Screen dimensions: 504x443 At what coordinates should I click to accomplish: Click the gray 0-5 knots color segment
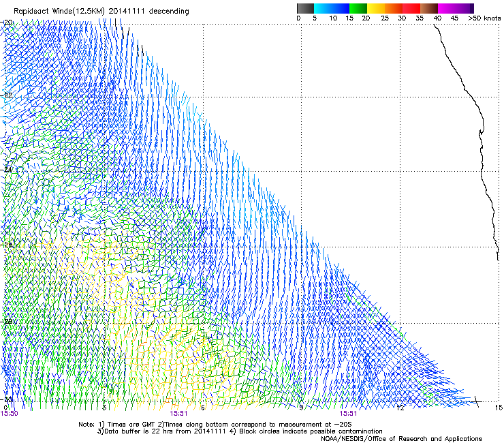[305, 8]
